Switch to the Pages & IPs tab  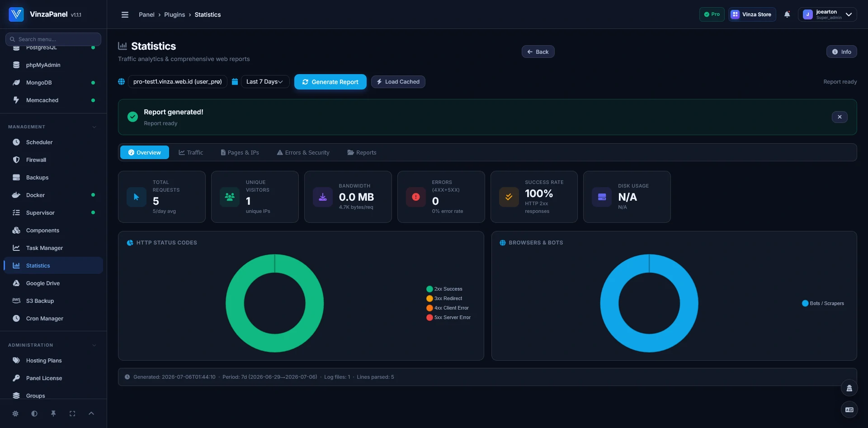point(240,153)
